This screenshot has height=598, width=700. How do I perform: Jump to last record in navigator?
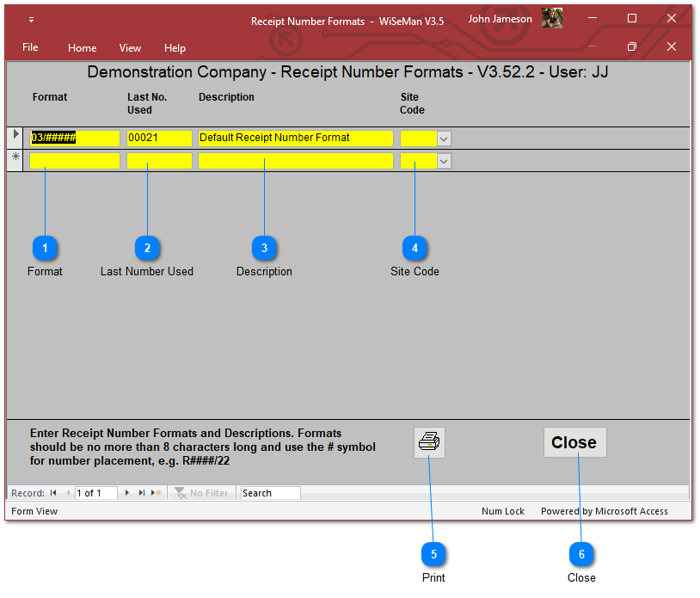coord(142,493)
